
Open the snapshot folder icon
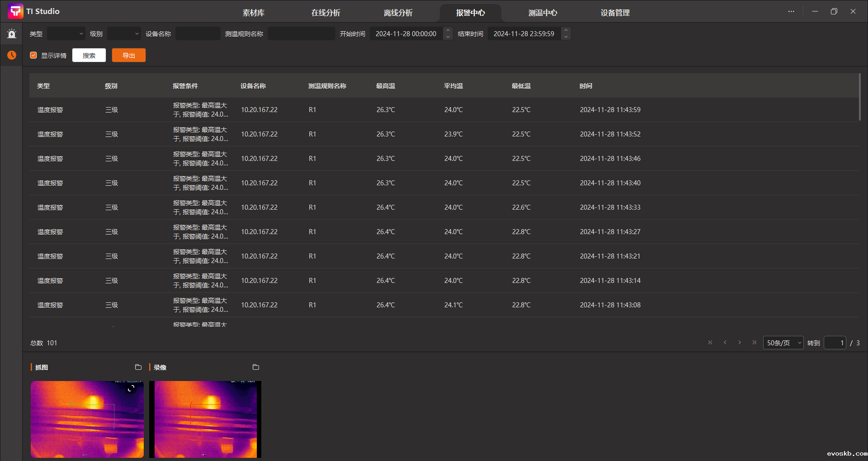[138, 367]
